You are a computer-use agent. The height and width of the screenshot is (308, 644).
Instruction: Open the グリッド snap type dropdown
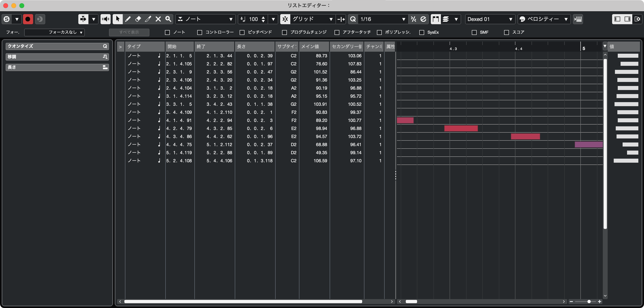(313, 19)
